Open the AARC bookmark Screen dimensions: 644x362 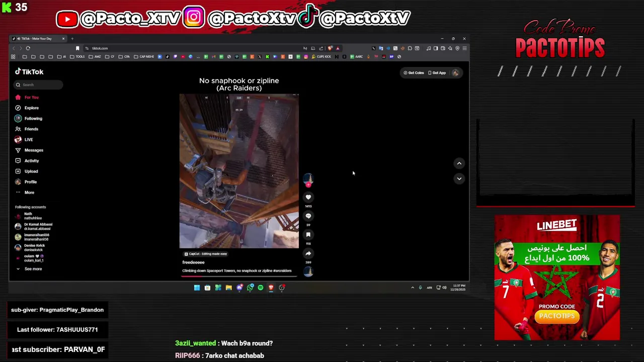(357, 57)
